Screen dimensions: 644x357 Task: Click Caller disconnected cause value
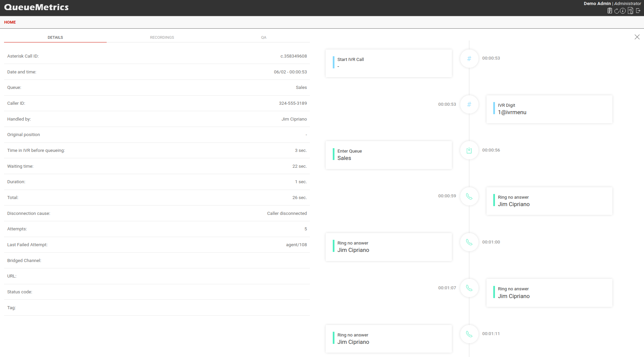click(287, 214)
